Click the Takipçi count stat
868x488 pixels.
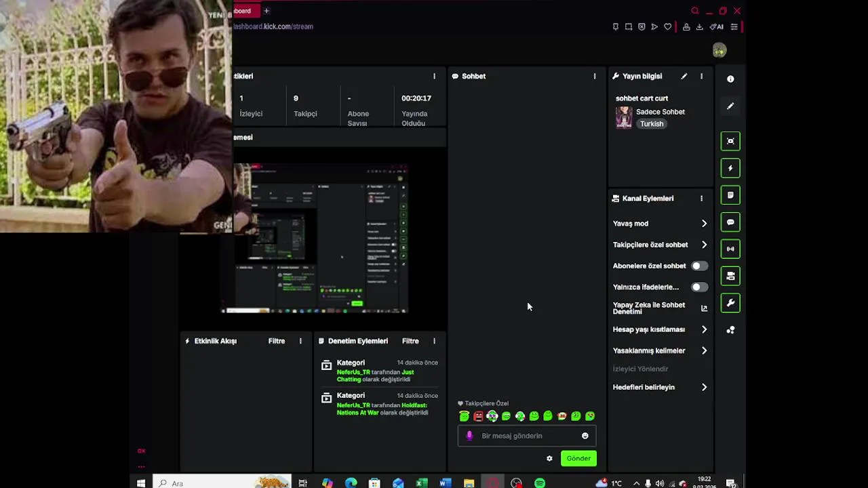(x=305, y=106)
